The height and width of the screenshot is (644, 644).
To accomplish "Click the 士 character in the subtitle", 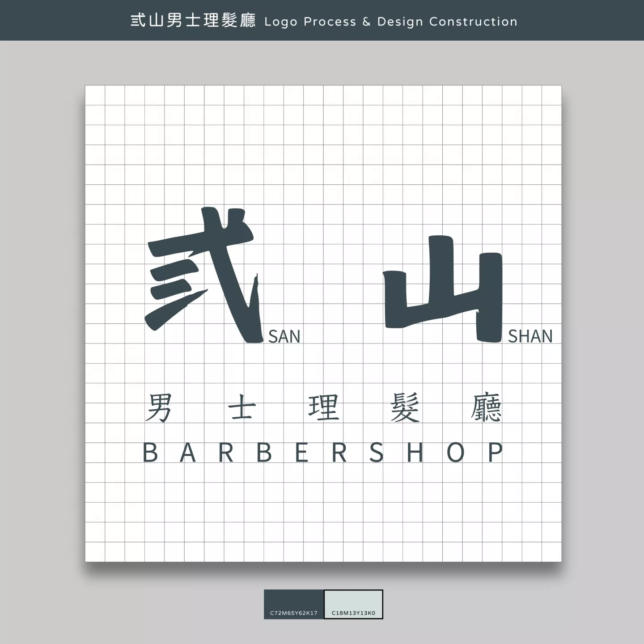I will click(242, 408).
